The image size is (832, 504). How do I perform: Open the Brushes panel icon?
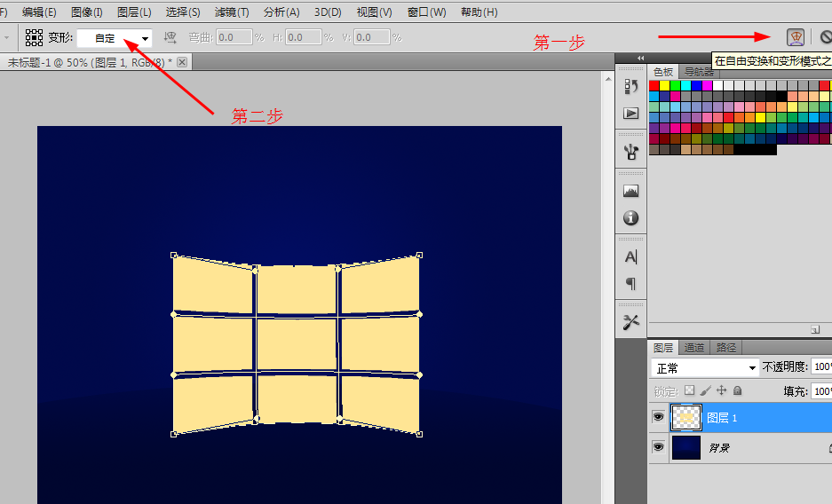tap(631, 152)
